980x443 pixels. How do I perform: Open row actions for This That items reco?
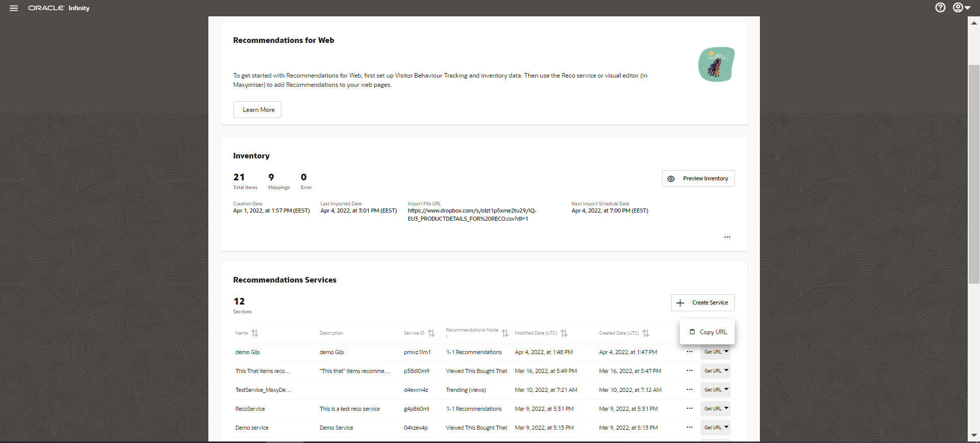689,371
